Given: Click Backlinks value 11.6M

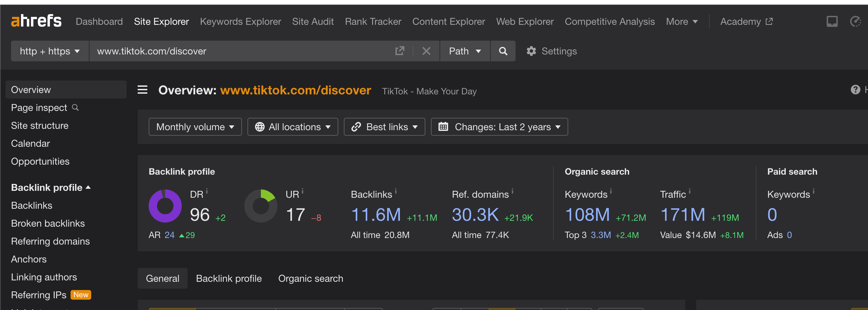Looking at the screenshot, I should [376, 215].
